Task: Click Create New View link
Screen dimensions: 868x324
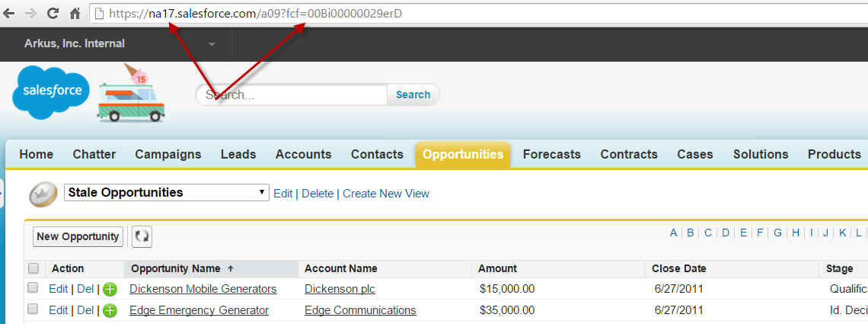Action: click(386, 194)
